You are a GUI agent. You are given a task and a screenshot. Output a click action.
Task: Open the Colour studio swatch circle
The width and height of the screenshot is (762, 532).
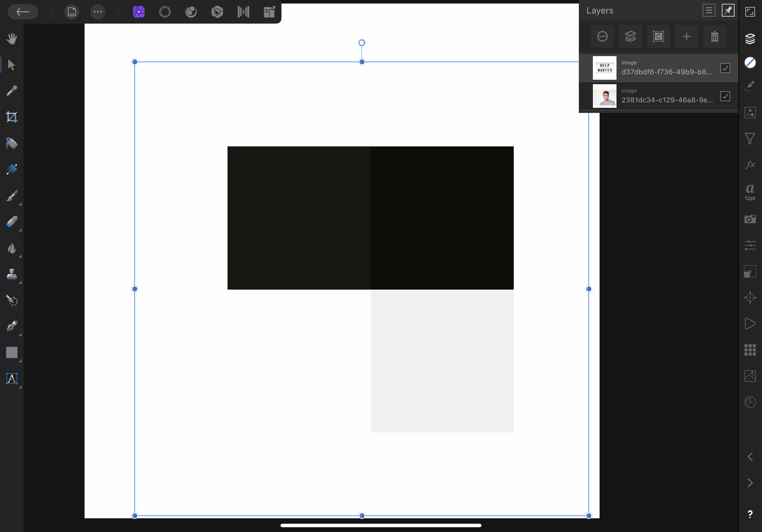pyautogui.click(x=750, y=63)
